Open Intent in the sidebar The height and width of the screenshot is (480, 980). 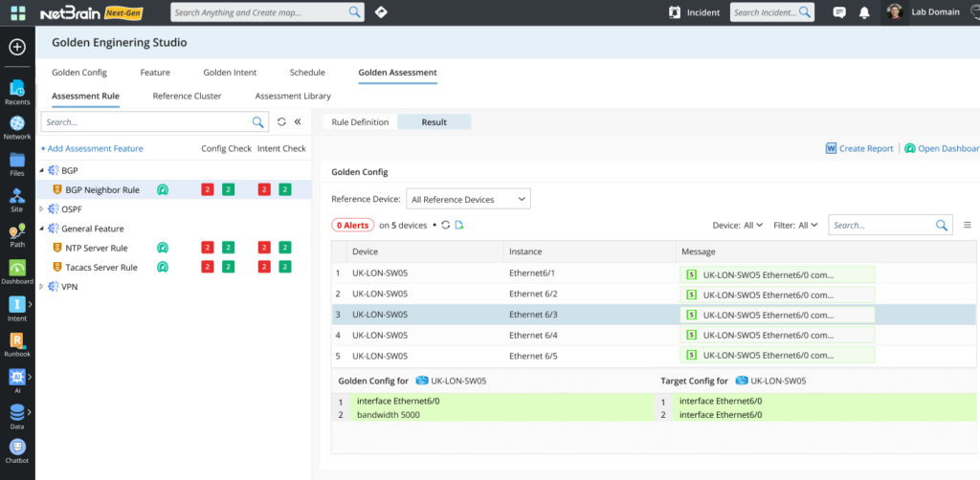click(x=17, y=309)
